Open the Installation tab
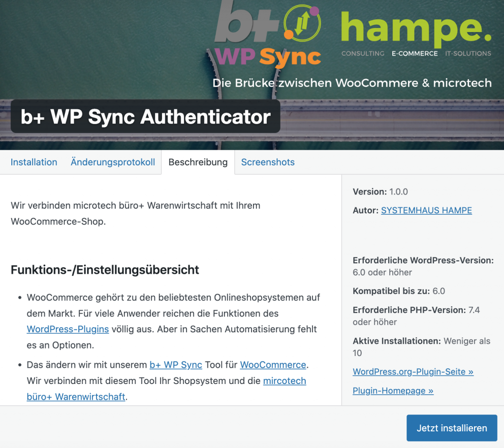The width and height of the screenshot is (504, 448). click(34, 162)
